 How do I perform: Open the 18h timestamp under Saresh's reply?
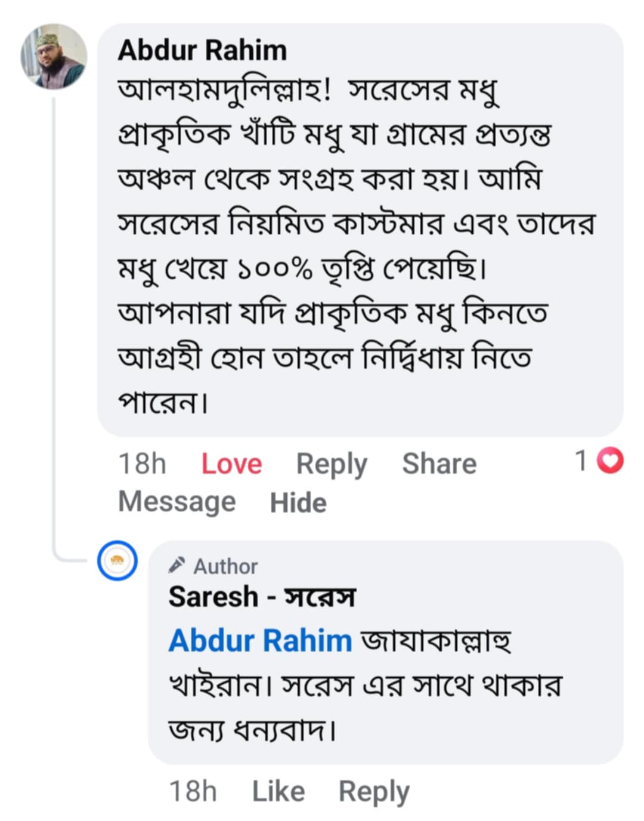(x=193, y=792)
